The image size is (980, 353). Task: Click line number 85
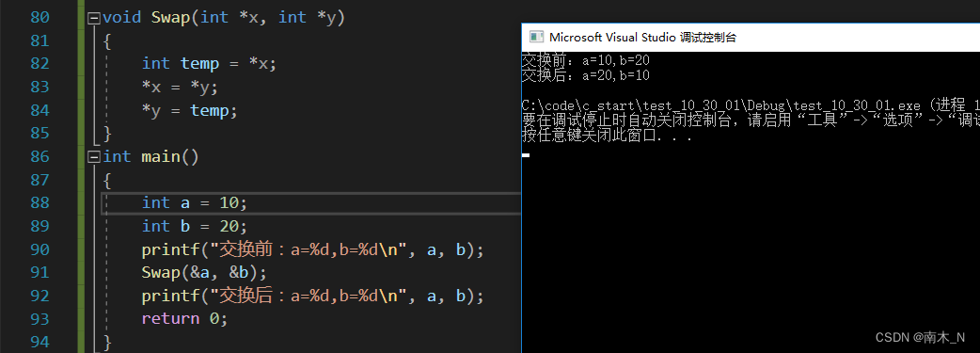(40, 134)
